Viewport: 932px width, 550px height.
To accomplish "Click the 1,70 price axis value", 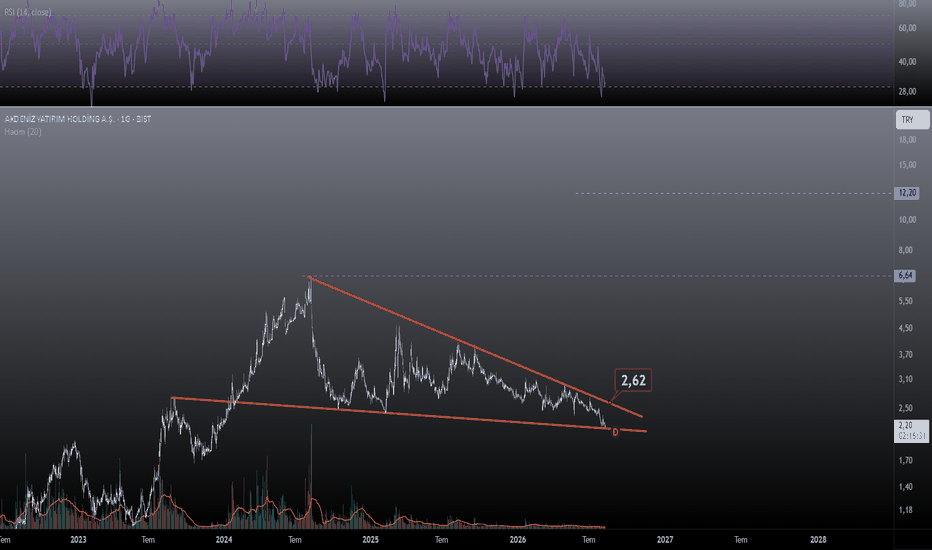I will (x=905, y=460).
